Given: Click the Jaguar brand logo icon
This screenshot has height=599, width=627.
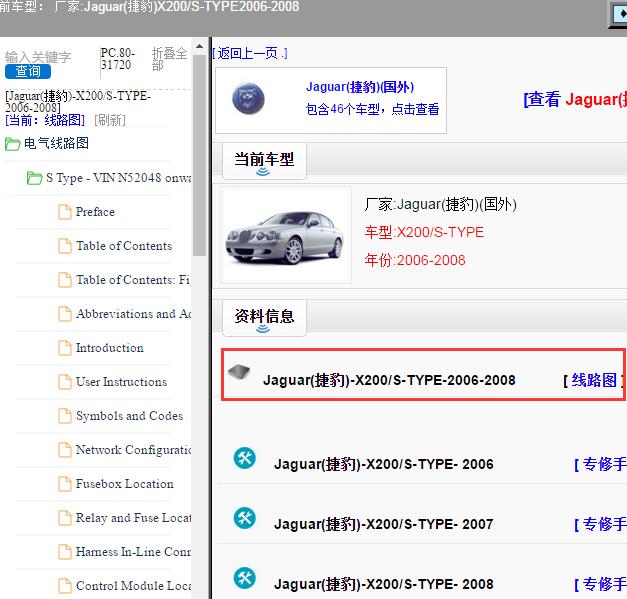Looking at the screenshot, I should click(x=248, y=98).
